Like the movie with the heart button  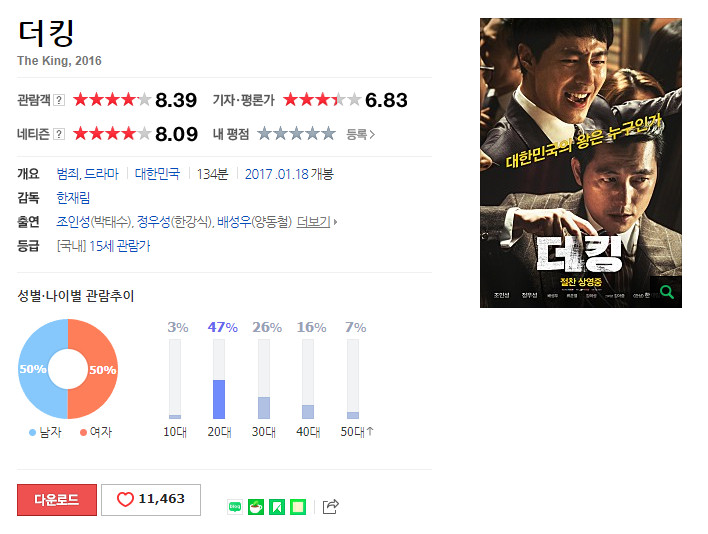[x=151, y=500]
